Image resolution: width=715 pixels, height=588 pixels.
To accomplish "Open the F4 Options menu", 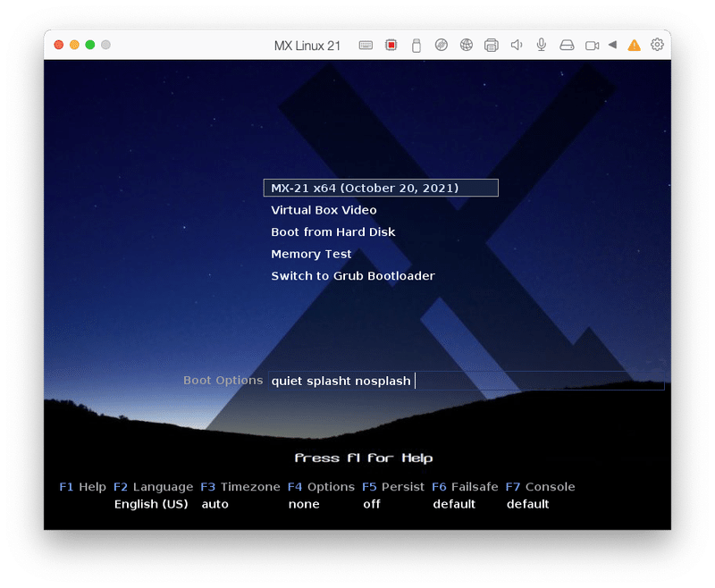I will tap(321, 487).
